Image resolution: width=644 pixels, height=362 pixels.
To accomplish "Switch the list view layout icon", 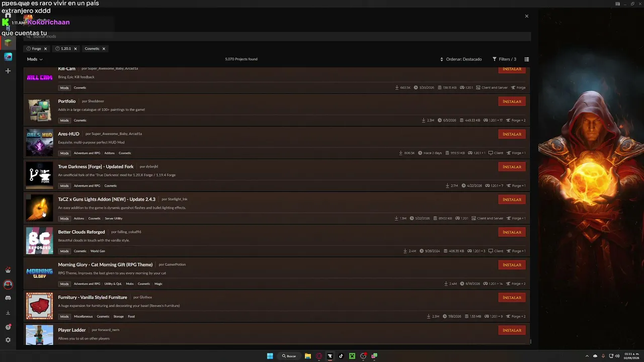I will 527,59.
